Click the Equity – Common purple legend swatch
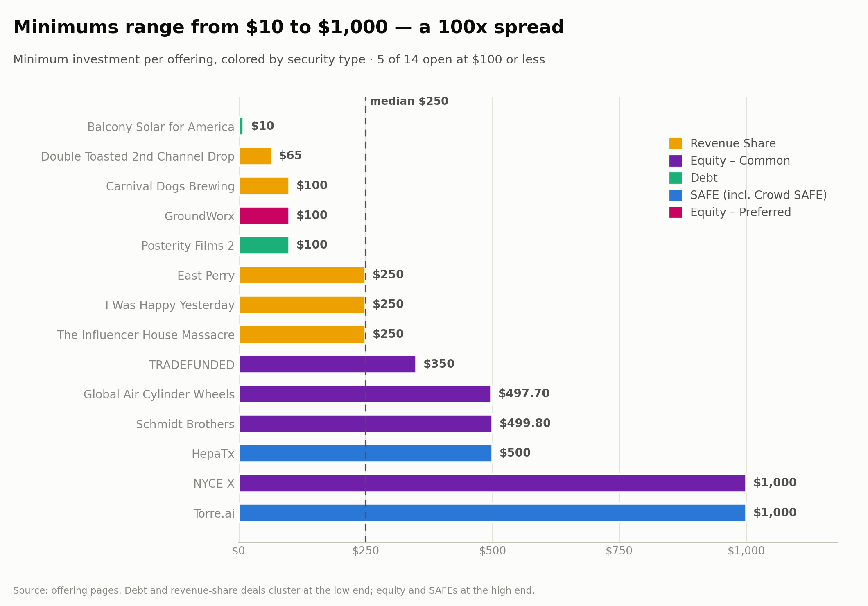 pos(676,161)
